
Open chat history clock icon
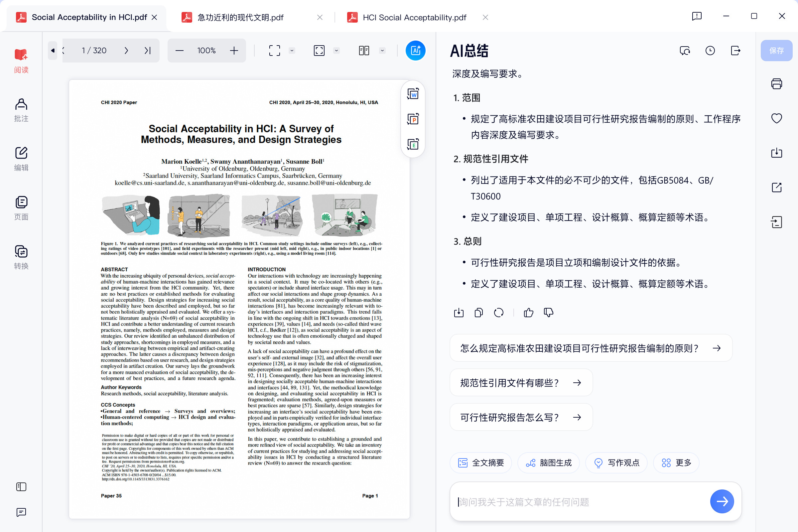pos(710,51)
